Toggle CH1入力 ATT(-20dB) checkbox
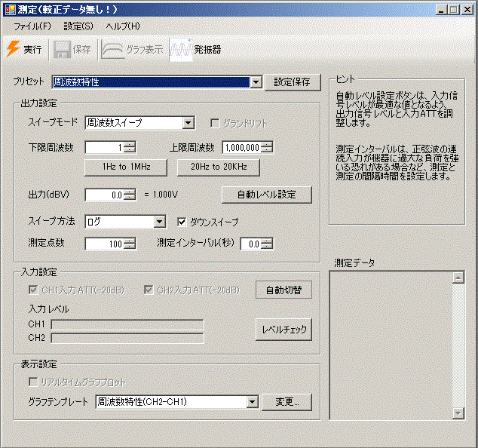The width and height of the screenshot is (478, 448). (x=33, y=290)
